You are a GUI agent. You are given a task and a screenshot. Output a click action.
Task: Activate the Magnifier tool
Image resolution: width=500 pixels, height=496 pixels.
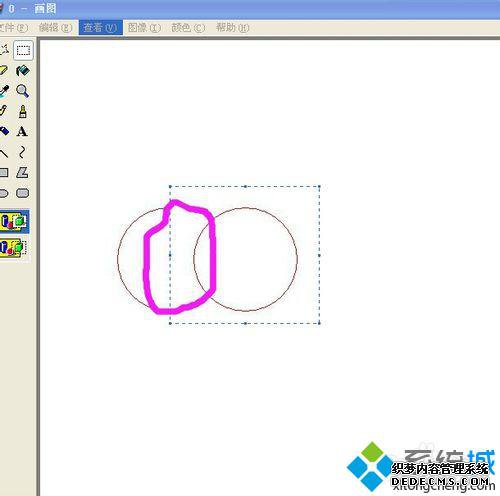coord(22,91)
